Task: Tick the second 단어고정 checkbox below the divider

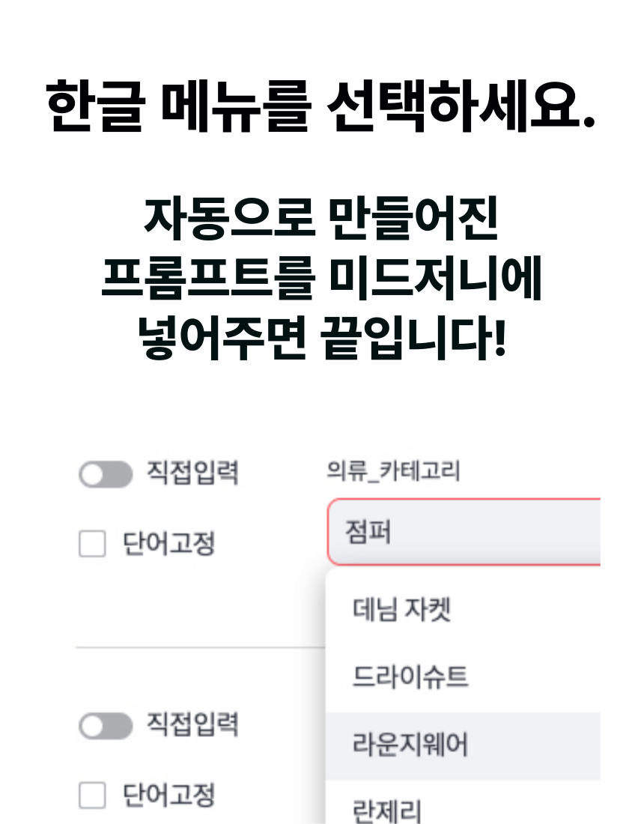Action: [x=92, y=795]
